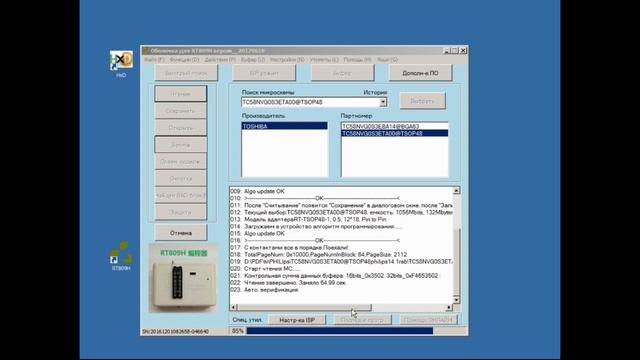The height and width of the screenshot is (360, 640).
Task: Close the RT809H window
Action: coord(463,51)
